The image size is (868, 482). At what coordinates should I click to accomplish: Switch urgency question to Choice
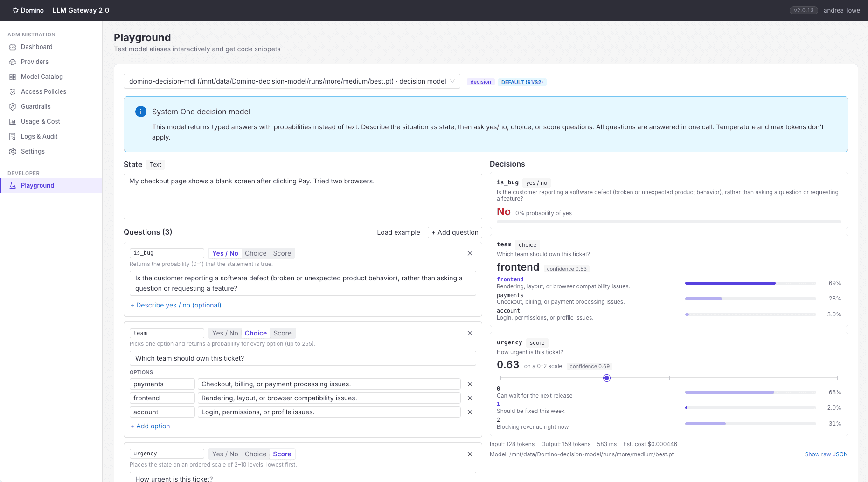coord(256,454)
